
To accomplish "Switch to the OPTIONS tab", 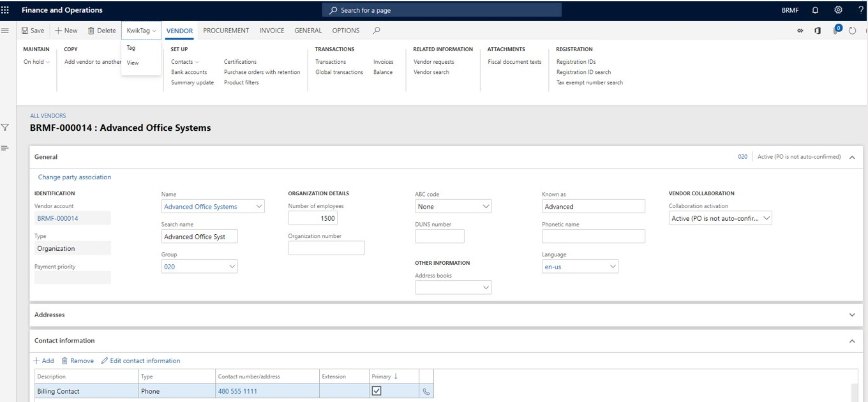I will pos(346,31).
